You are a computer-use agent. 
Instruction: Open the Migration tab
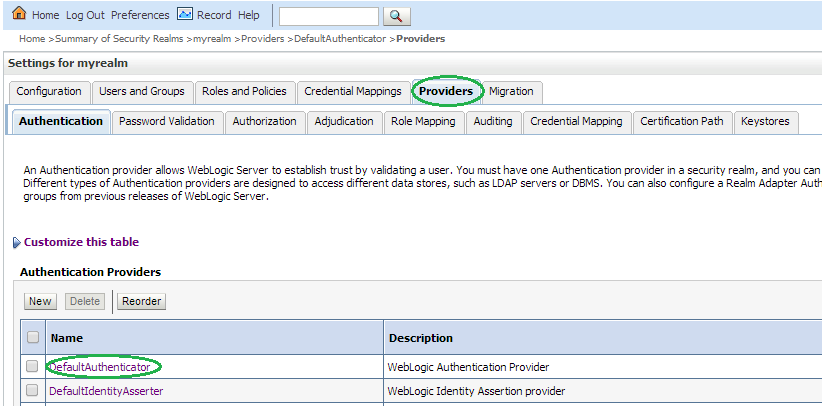[x=511, y=92]
